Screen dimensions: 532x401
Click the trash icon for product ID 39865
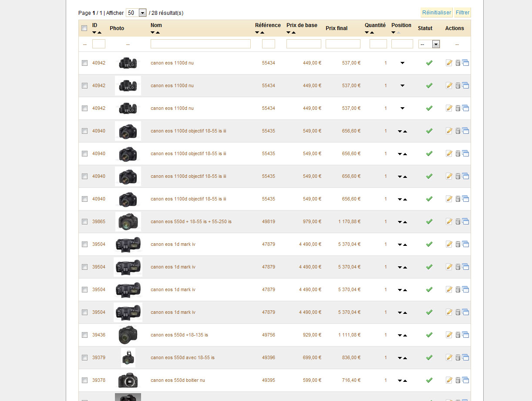pos(458,221)
